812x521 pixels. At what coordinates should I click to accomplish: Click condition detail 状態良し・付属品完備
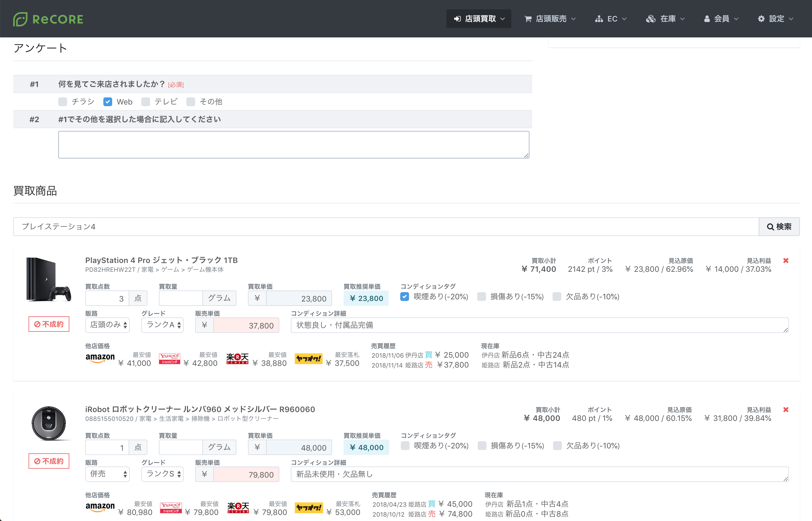[540, 325]
